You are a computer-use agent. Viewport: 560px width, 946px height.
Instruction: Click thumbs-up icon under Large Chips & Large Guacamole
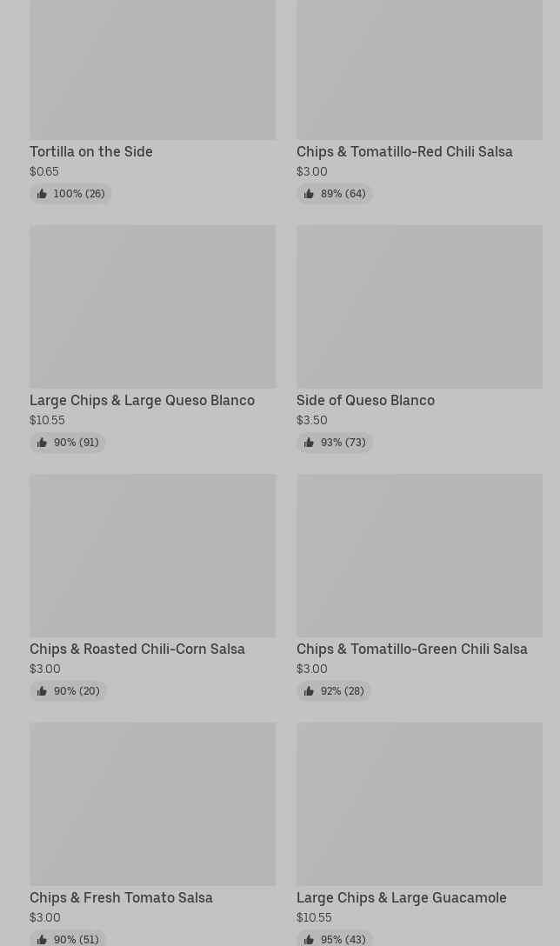[309, 940]
